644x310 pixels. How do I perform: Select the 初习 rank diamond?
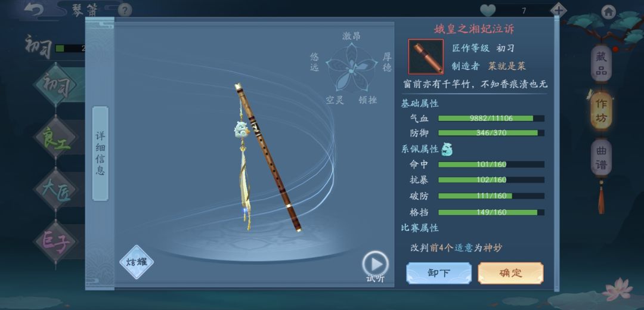[x=55, y=85]
